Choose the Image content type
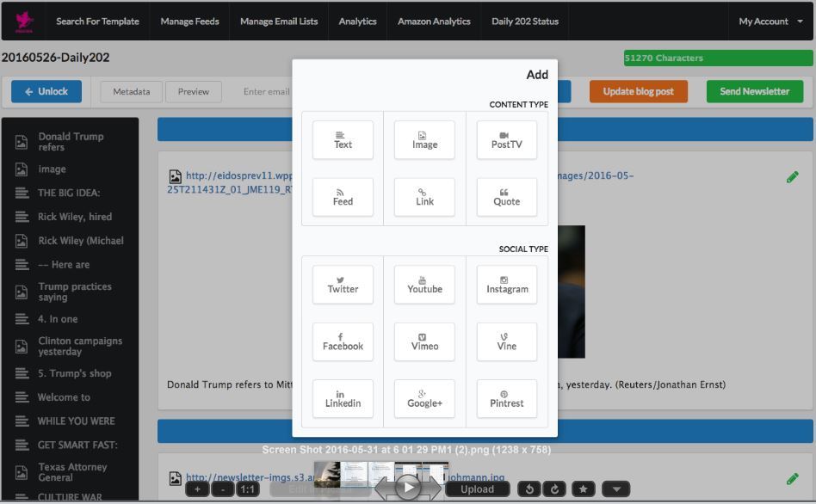 click(x=424, y=140)
